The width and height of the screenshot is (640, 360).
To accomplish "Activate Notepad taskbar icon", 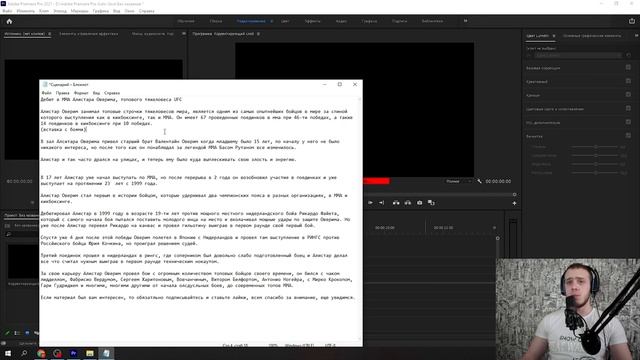I will pyautogui.click(x=106, y=353).
